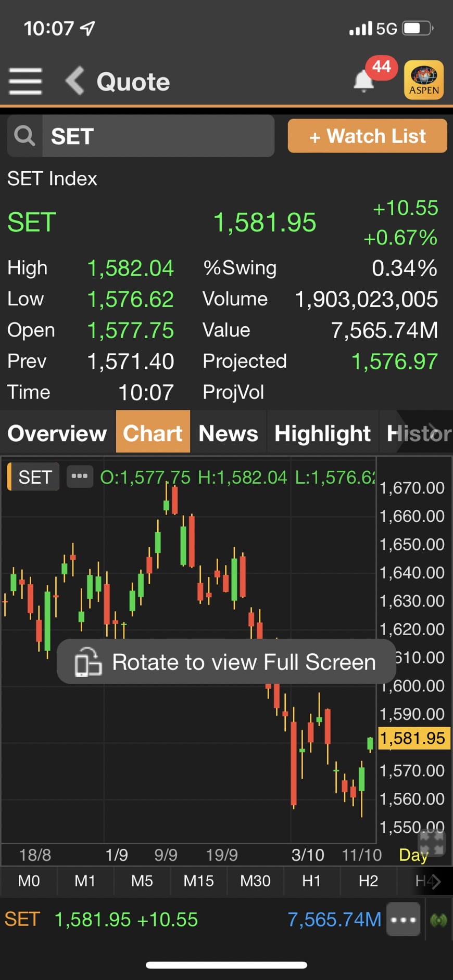Image resolution: width=453 pixels, height=980 pixels.
Task: Select the M1 chart interval
Action: coord(85,881)
